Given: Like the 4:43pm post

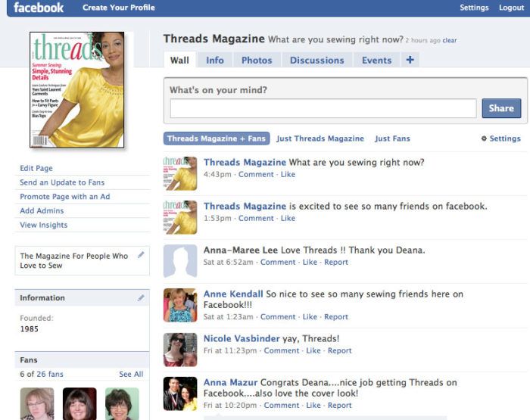Looking at the screenshot, I should click(x=288, y=174).
